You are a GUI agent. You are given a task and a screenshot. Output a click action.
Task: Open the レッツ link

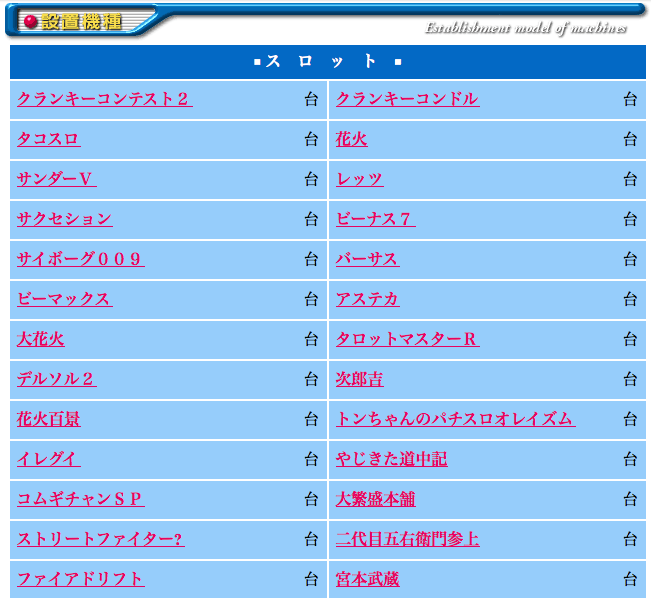tap(360, 179)
